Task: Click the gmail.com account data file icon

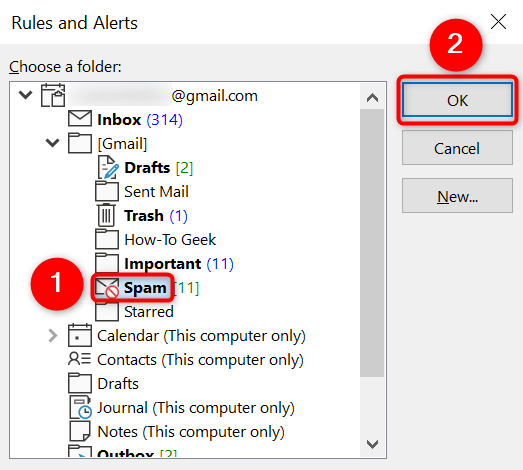Action: [x=53, y=95]
